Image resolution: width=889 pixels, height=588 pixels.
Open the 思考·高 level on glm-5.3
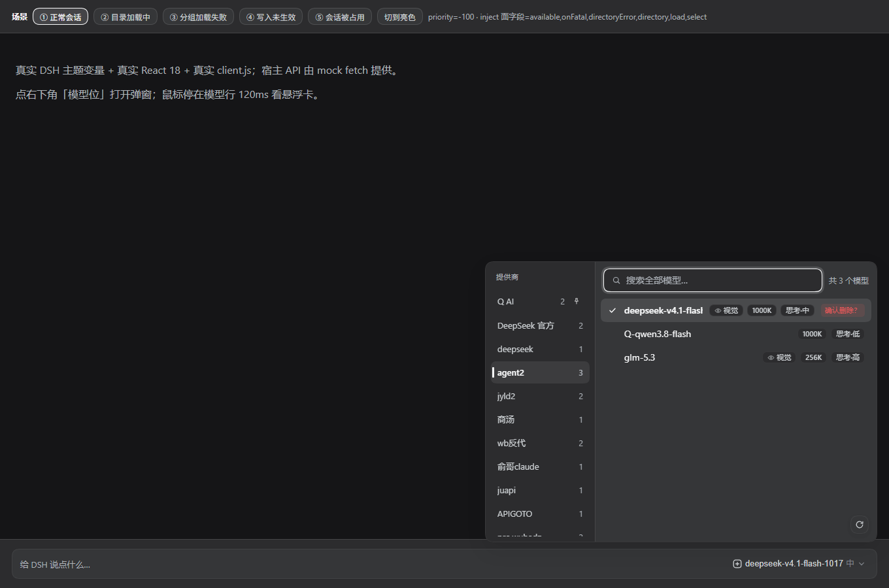pos(848,357)
